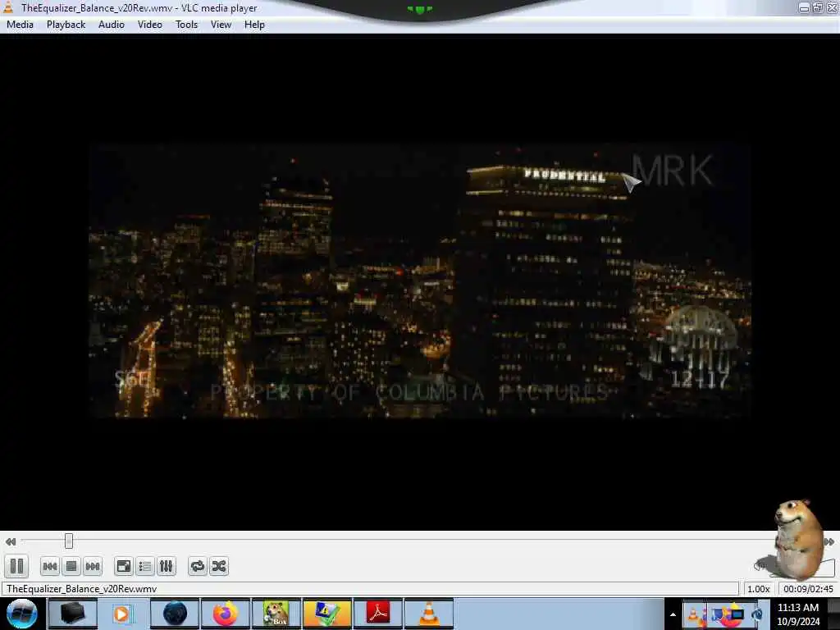Pause the video playback
The height and width of the screenshot is (630, 840).
tap(16, 566)
